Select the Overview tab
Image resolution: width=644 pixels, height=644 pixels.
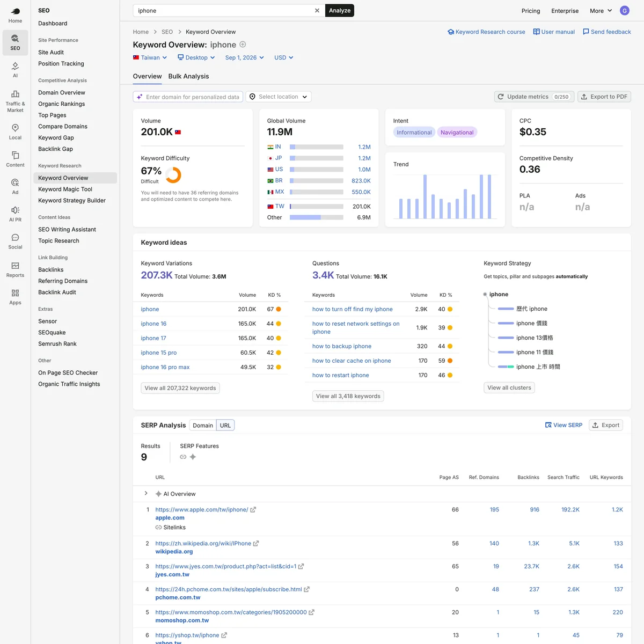(x=148, y=76)
